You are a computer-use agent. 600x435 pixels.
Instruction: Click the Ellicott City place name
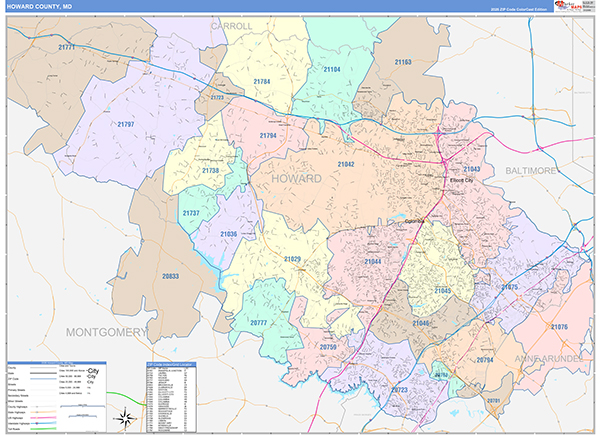coord(461,180)
